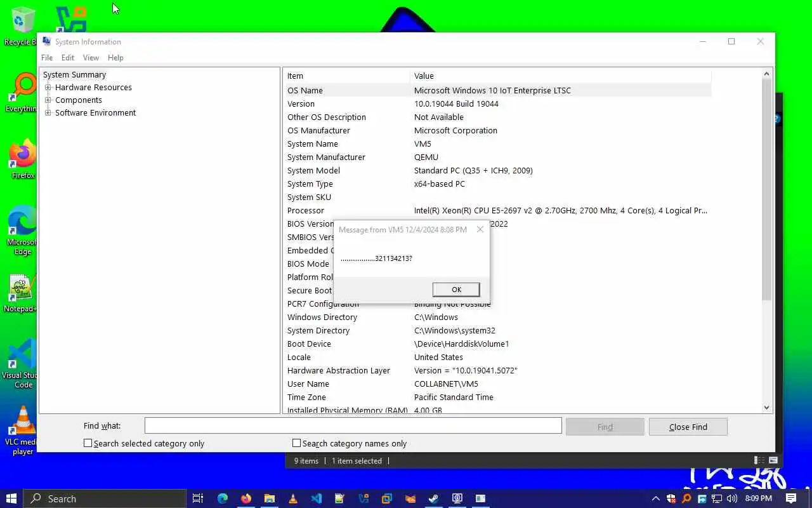The image size is (812, 508).
Task: Select the System Type row
Action: pos(497,184)
